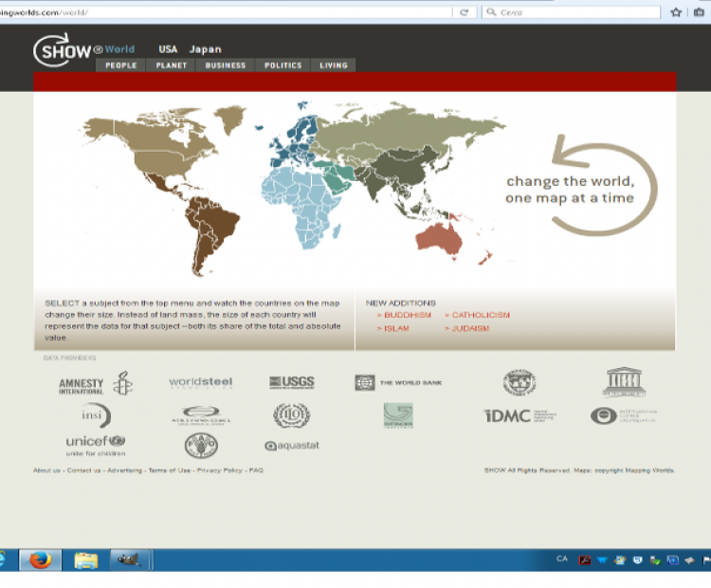This screenshot has height=588, width=711.
Task: Bookmark this page with the star icon
Action: 676,12
